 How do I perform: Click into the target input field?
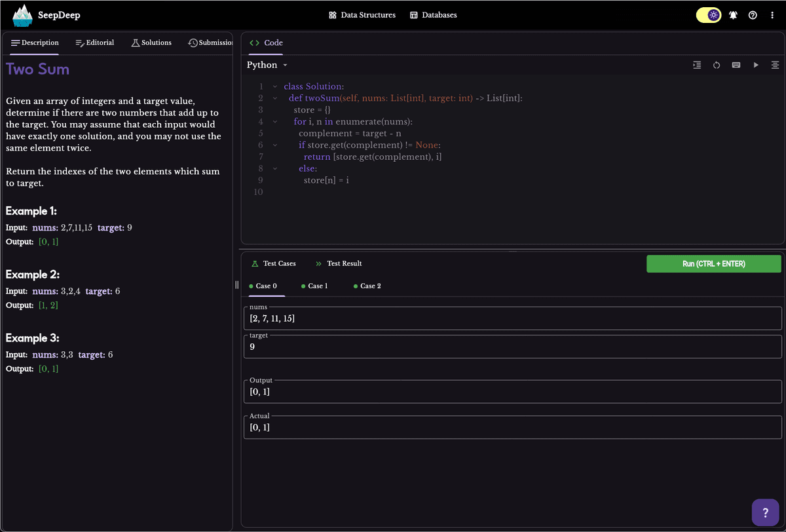pos(513,347)
